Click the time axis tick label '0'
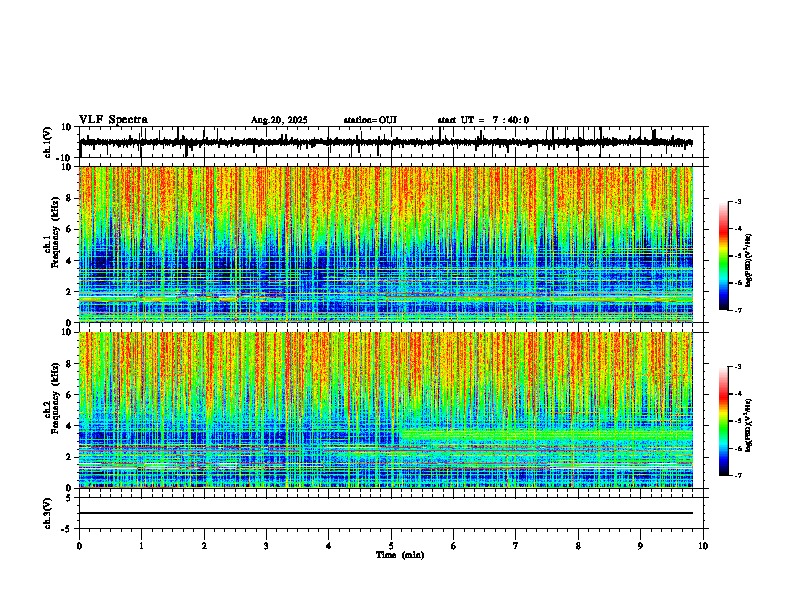Viewport: 792px width, 612px height. pos(79,545)
